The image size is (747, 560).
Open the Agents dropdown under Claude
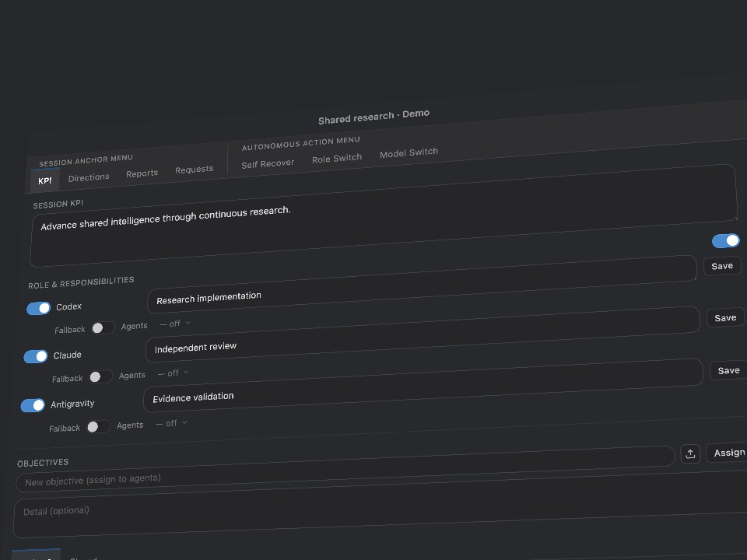(x=173, y=373)
